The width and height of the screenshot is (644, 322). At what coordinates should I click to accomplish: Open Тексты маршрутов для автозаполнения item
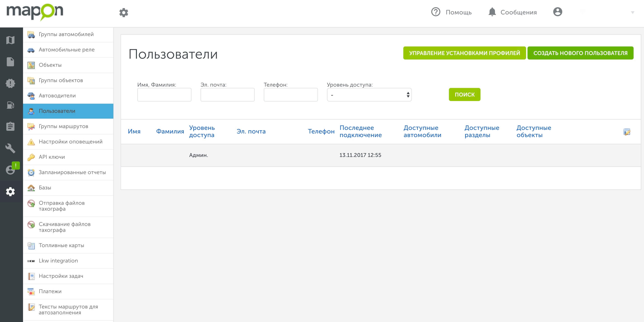(68, 310)
